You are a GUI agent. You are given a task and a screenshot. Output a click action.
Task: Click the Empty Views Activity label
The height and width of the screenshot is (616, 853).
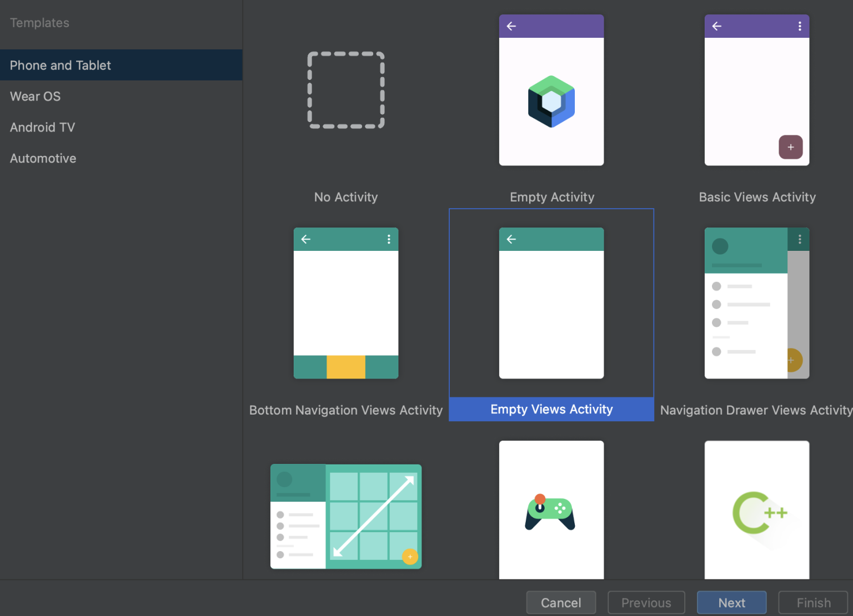point(551,410)
